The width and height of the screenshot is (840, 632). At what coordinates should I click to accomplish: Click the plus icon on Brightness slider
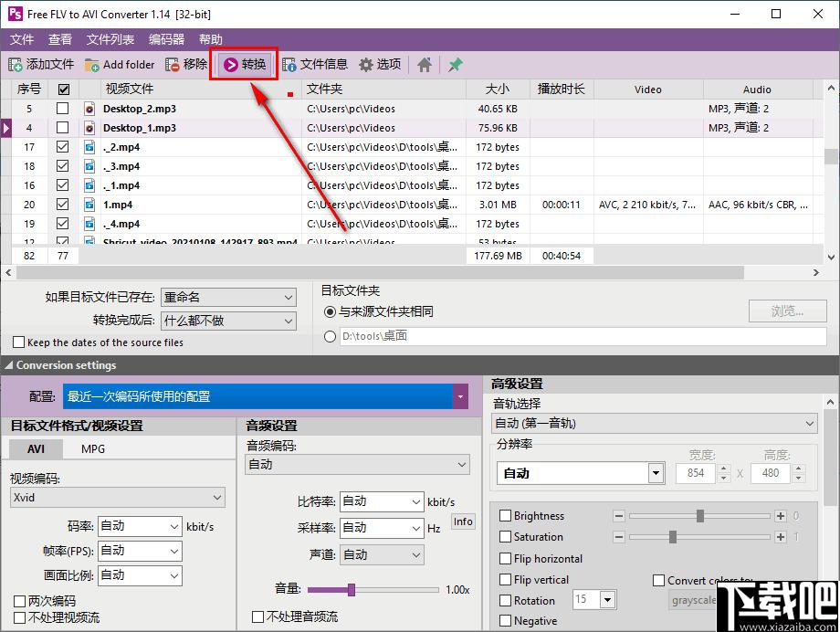[x=781, y=516]
